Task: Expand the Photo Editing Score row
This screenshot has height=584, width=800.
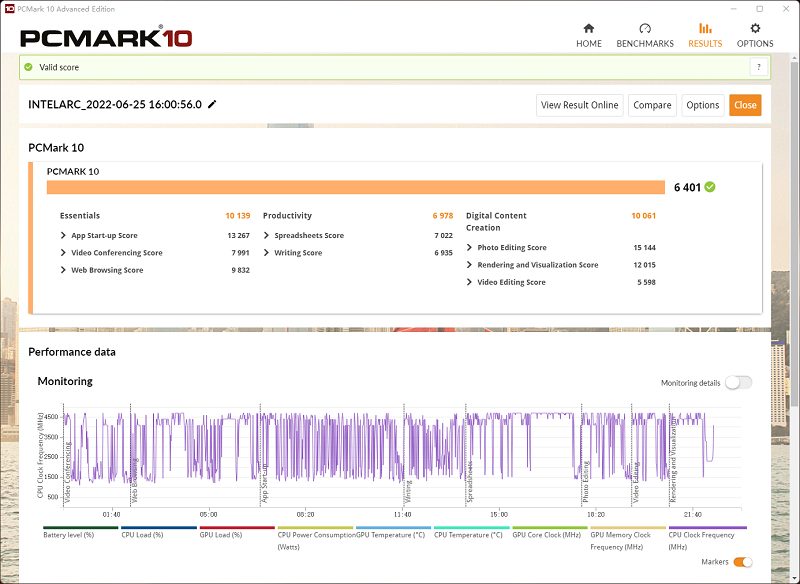Action: click(x=470, y=248)
